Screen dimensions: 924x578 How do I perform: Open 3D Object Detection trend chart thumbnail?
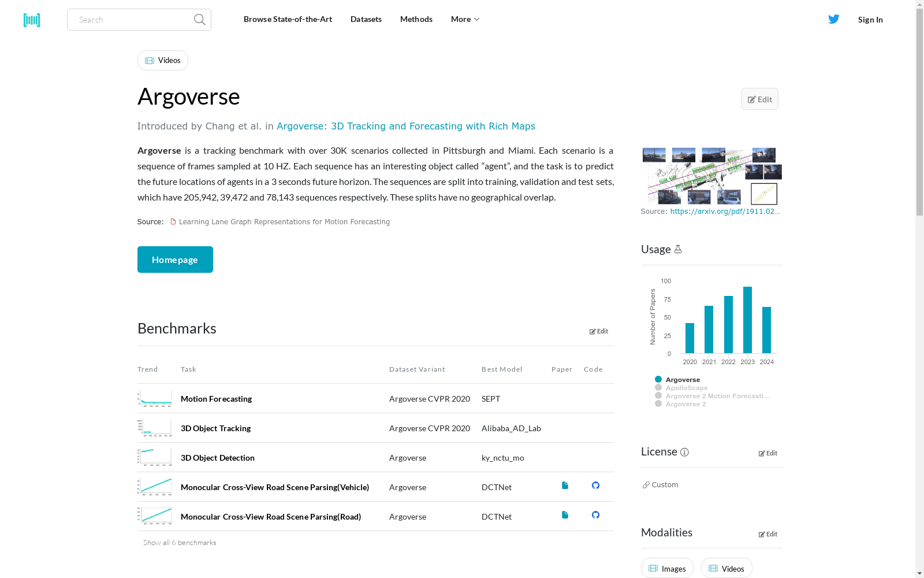pyautogui.click(x=155, y=457)
